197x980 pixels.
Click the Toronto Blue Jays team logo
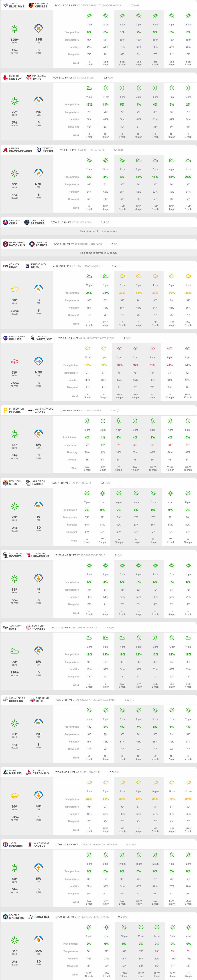point(5,5)
